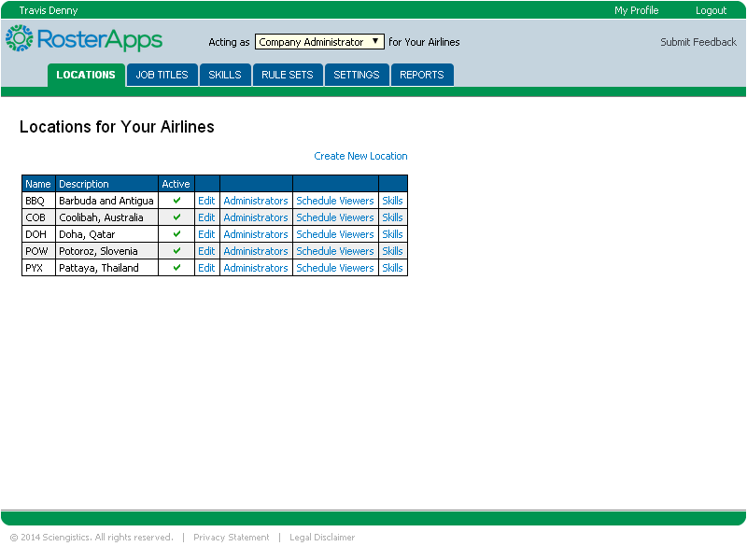Open Schedule Viewers for DOH location
Image resolution: width=747 pixels, height=560 pixels.
[x=335, y=234]
